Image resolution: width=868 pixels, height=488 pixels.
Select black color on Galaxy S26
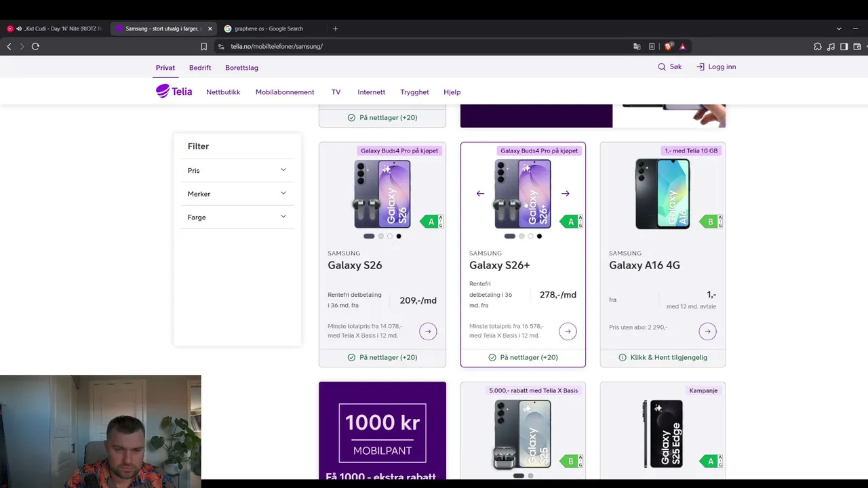pyautogui.click(x=399, y=236)
